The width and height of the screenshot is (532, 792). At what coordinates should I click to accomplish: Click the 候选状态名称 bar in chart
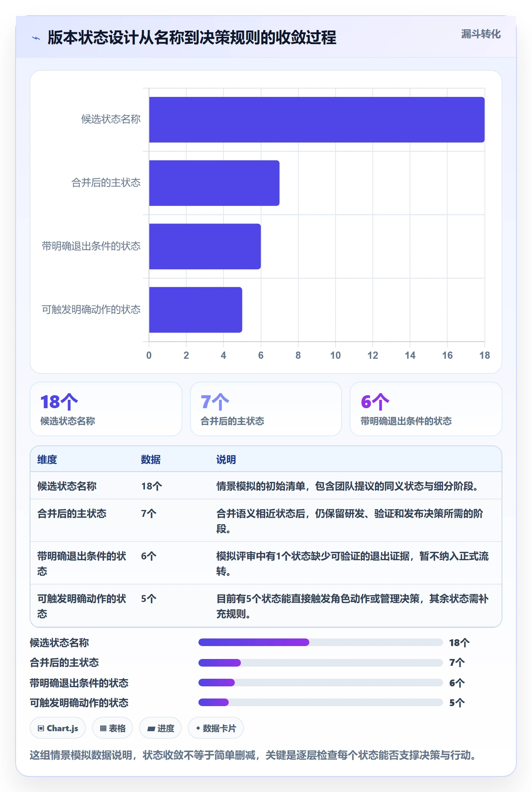(x=317, y=120)
